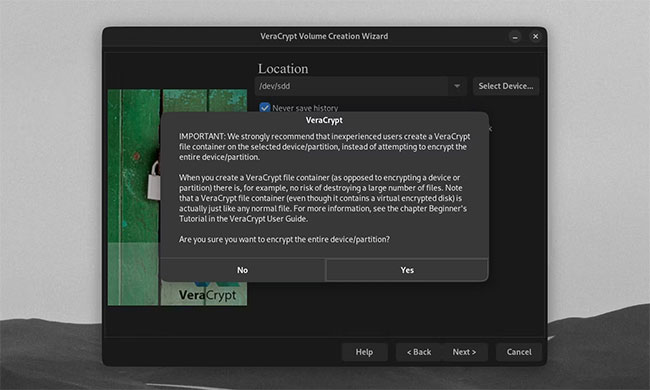Viewport: 650px width, 390px height.
Task: Click the 'Are you sure' confirmation question
Action: [284, 239]
